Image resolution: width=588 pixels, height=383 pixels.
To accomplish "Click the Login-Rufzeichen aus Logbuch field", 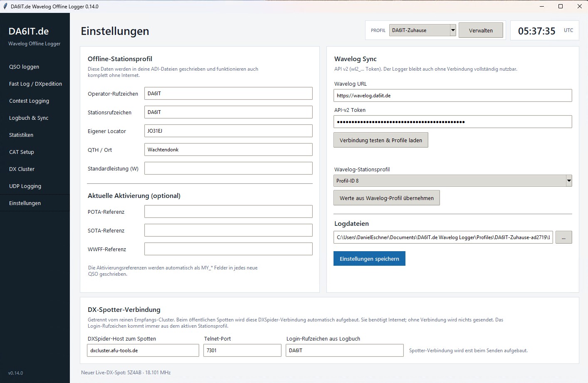I will [344, 350].
